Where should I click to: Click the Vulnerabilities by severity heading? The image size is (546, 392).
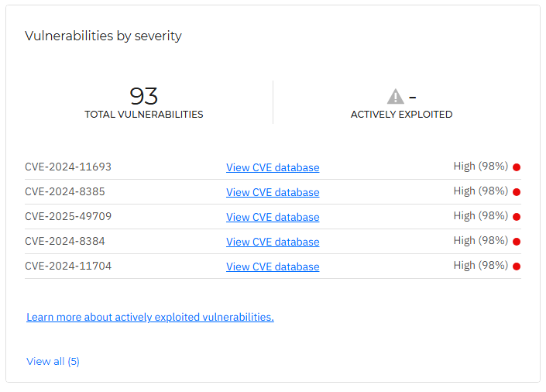103,36
